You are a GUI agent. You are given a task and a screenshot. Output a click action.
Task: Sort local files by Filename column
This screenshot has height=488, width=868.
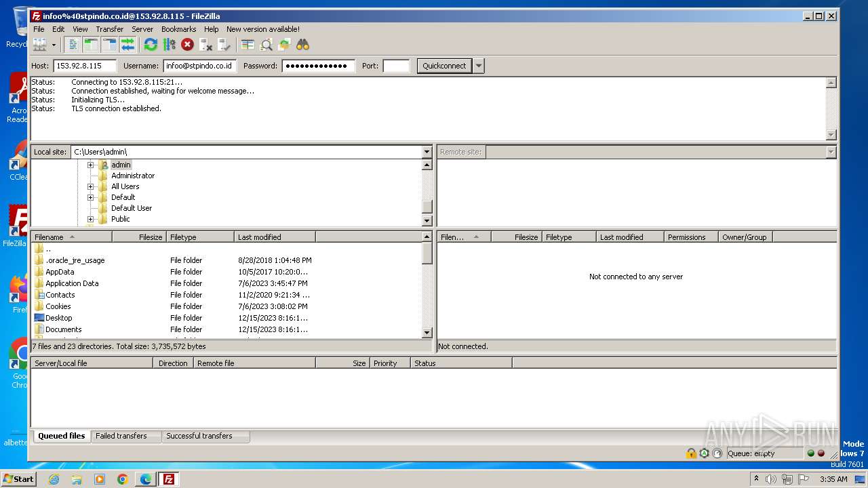(72, 237)
